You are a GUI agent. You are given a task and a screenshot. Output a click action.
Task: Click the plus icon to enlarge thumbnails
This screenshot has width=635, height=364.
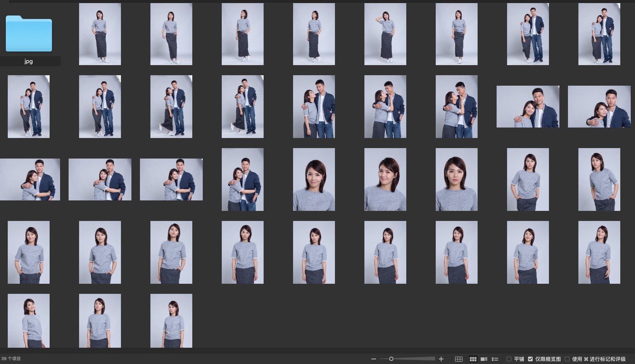441,359
